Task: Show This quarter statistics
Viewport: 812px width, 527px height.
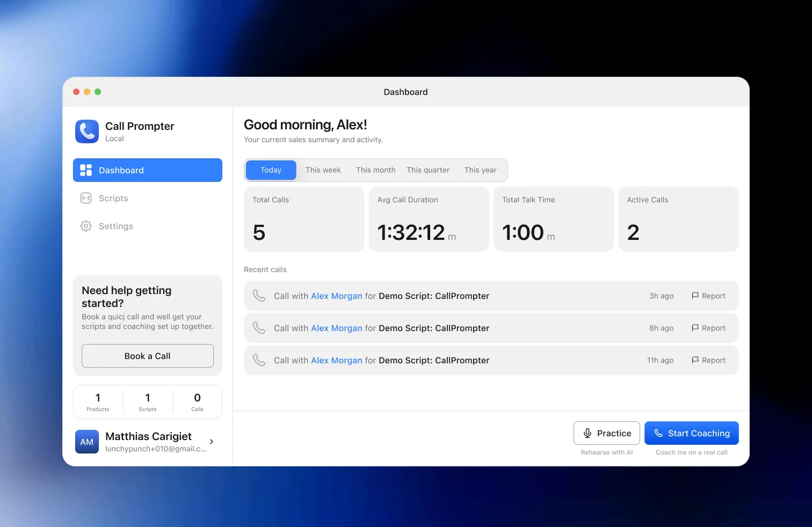Action: (428, 170)
